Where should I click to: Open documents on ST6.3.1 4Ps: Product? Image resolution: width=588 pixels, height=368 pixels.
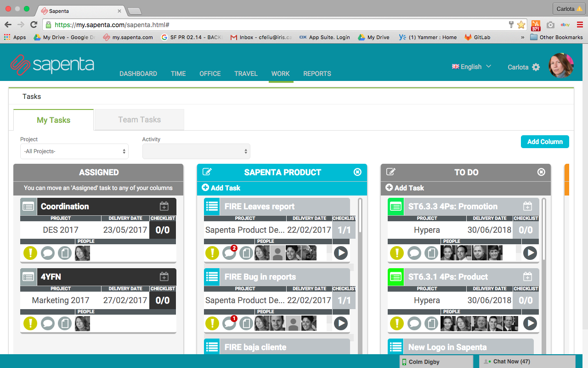(431, 323)
